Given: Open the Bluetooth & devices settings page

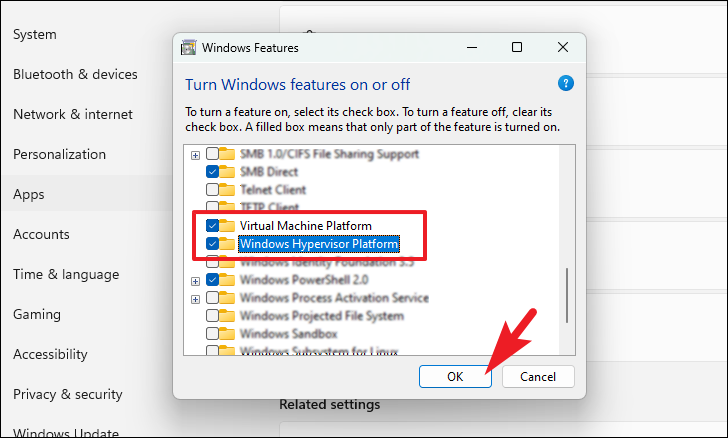Looking at the screenshot, I should (75, 74).
